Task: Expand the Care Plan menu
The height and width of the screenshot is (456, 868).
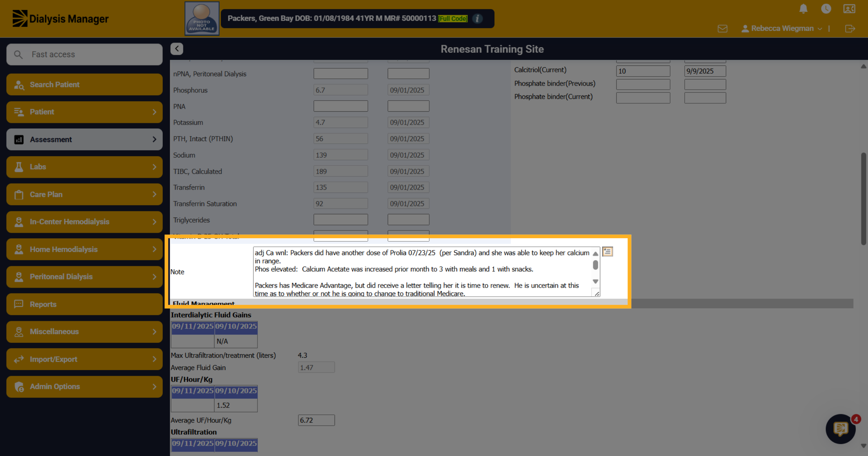Action: (84, 194)
